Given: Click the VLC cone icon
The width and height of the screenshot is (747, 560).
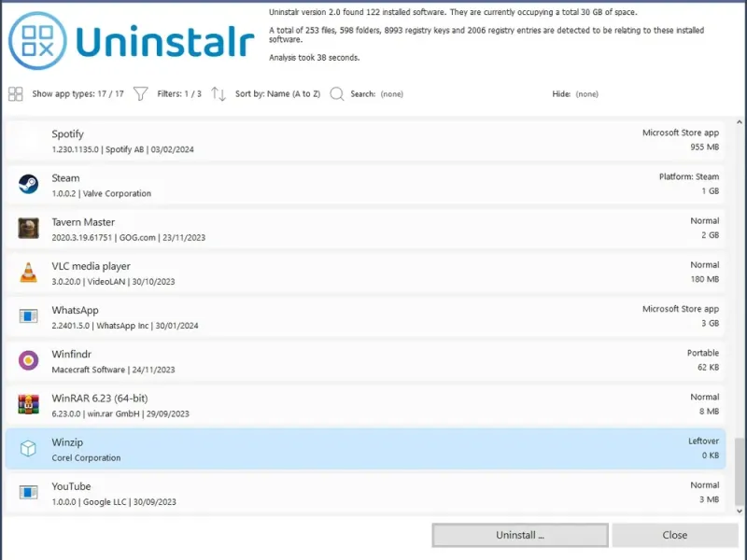Looking at the screenshot, I should 29,273.
